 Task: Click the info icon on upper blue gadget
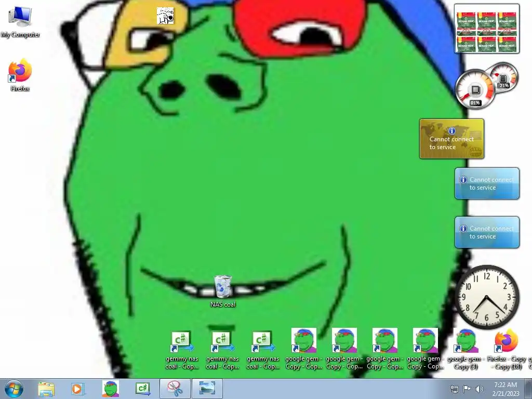(x=463, y=180)
